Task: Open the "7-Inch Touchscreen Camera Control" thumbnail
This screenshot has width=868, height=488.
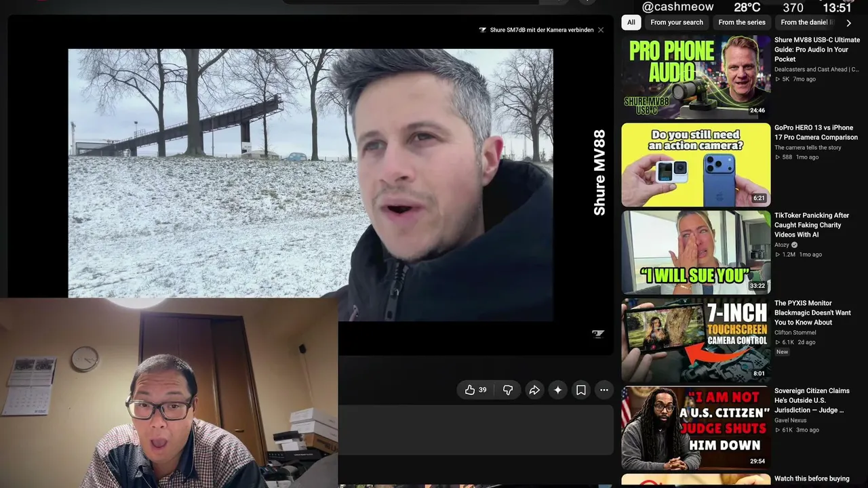Action: [696, 340]
